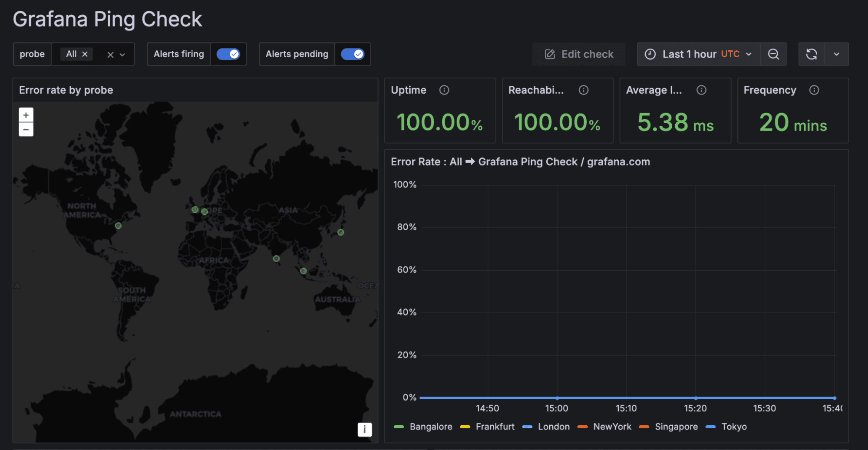Screen dimensions: 868x450
Task: Click the Error Rate panel title
Action: [520, 161]
